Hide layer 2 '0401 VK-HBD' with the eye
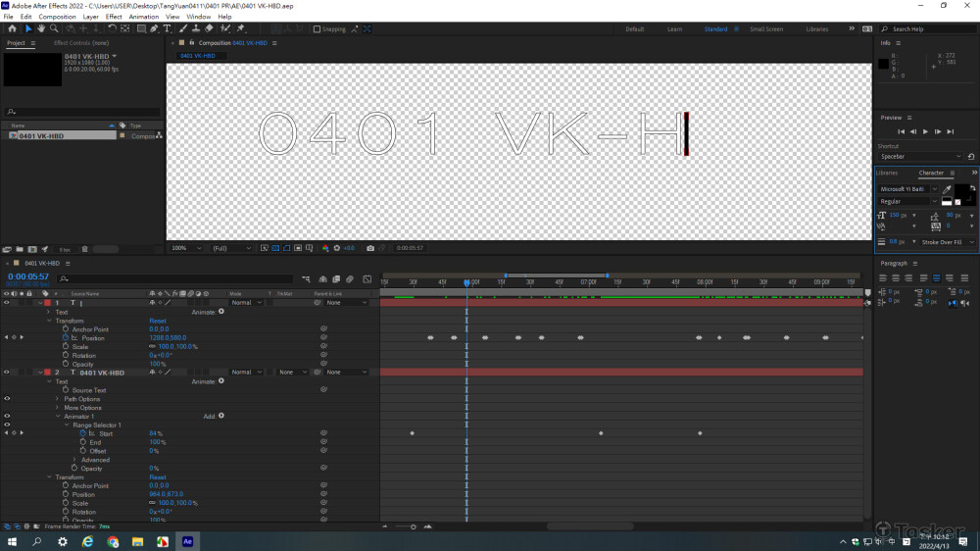The image size is (980, 551). point(7,373)
